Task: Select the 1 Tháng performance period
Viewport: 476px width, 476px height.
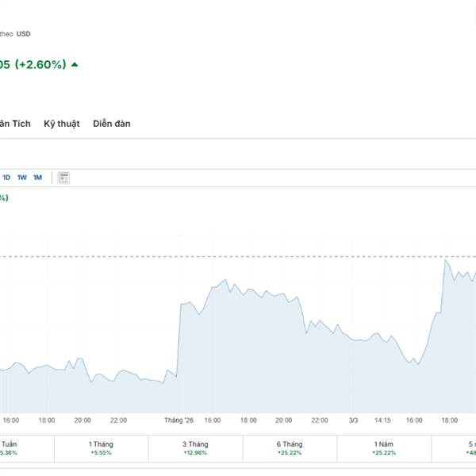Action: pyautogui.click(x=101, y=447)
